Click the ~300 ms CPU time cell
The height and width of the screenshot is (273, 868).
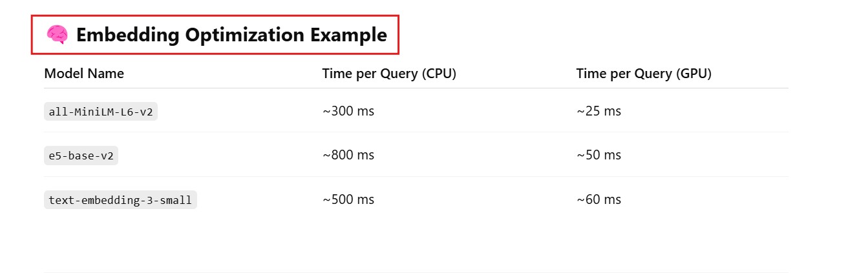[x=348, y=111]
